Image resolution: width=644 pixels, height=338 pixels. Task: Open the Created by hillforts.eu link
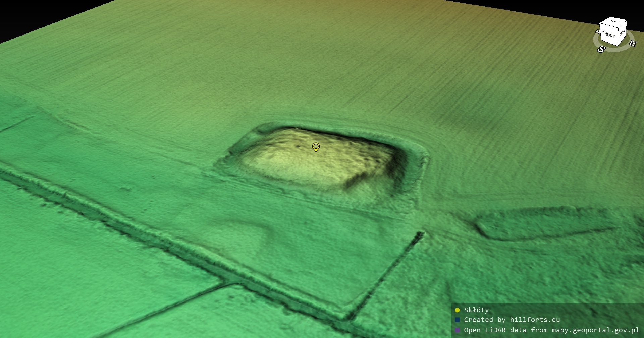coord(512,320)
